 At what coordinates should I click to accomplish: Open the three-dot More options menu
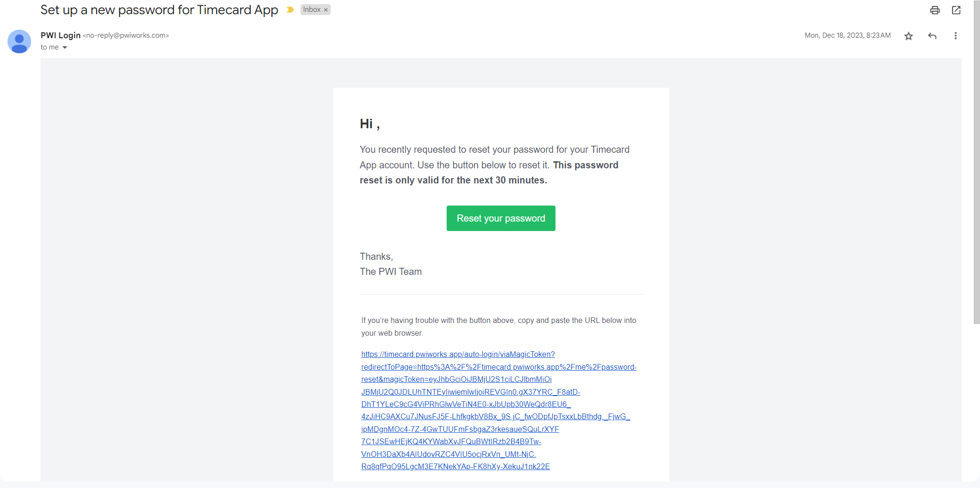click(955, 36)
